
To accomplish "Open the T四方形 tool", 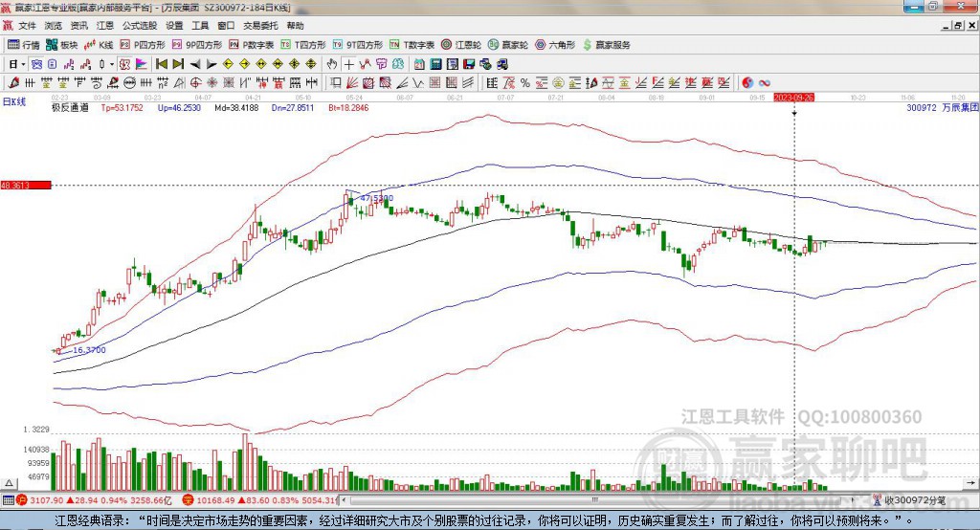I will point(303,45).
